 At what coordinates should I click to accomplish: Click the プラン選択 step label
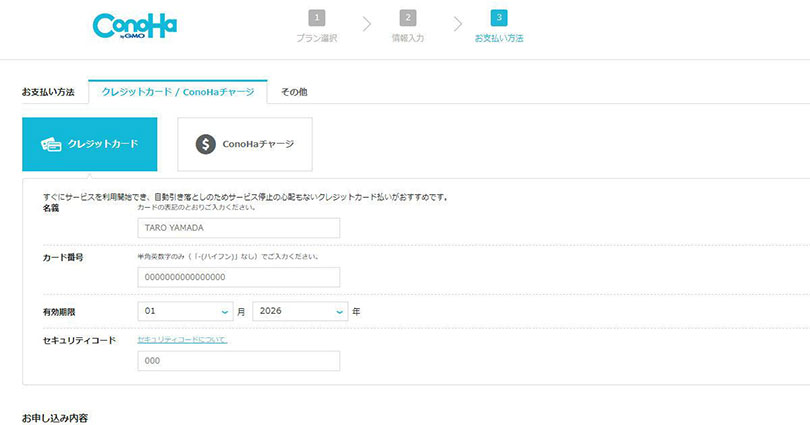point(317,38)
